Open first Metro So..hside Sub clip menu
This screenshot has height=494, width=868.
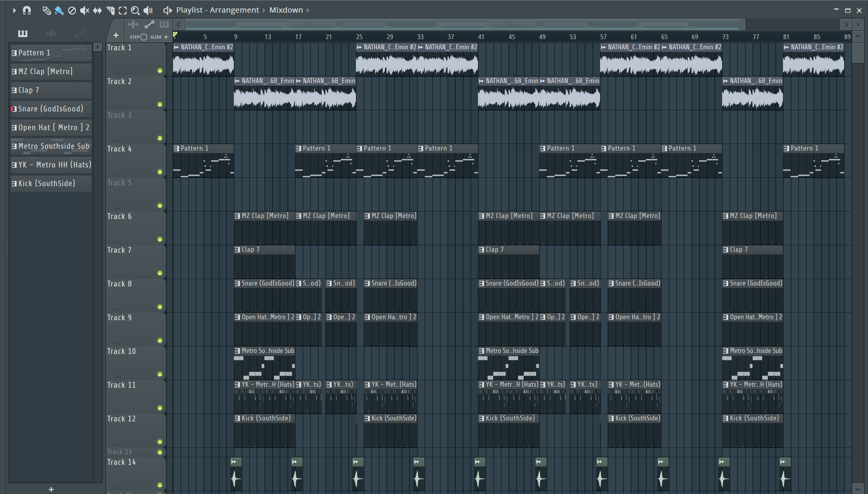237,351
